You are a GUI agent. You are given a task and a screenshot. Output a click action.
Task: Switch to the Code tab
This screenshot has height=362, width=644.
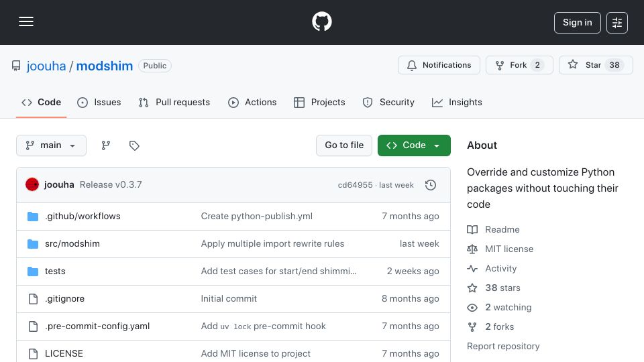(41, 102)
